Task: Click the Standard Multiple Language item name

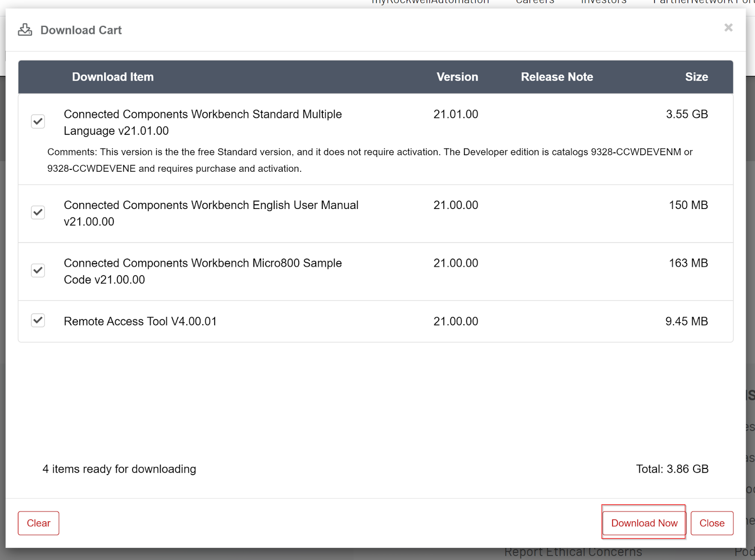Action: click(x=203, y=123)
